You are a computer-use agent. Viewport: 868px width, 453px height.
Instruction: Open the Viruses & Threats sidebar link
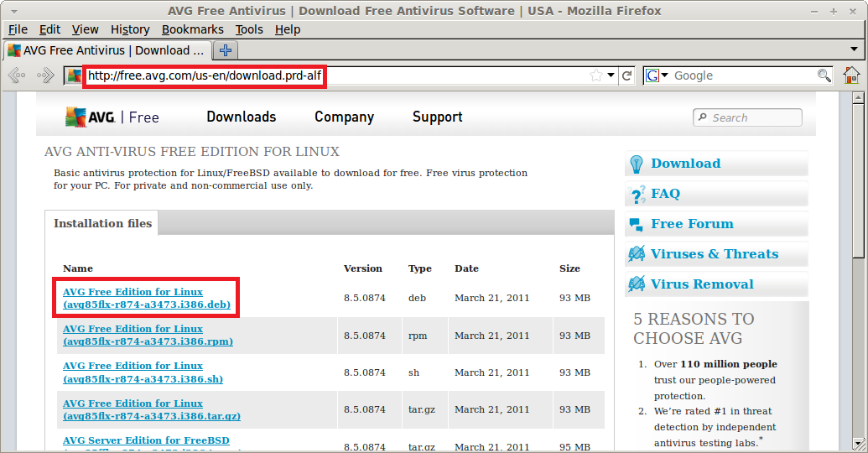[x=715, y=253]
